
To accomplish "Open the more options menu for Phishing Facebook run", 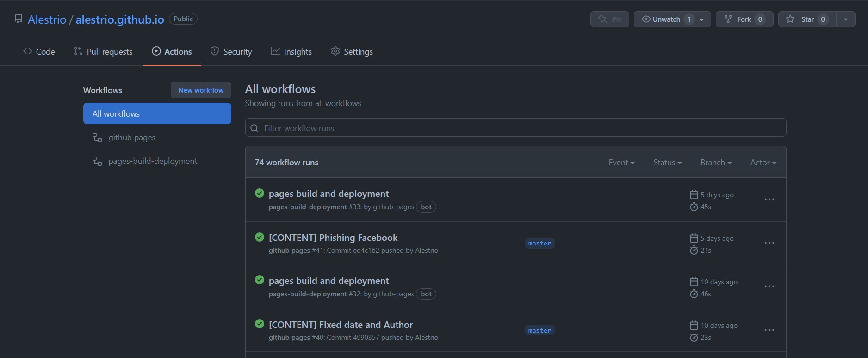I will pyautogui.click(x=769, y=243).
